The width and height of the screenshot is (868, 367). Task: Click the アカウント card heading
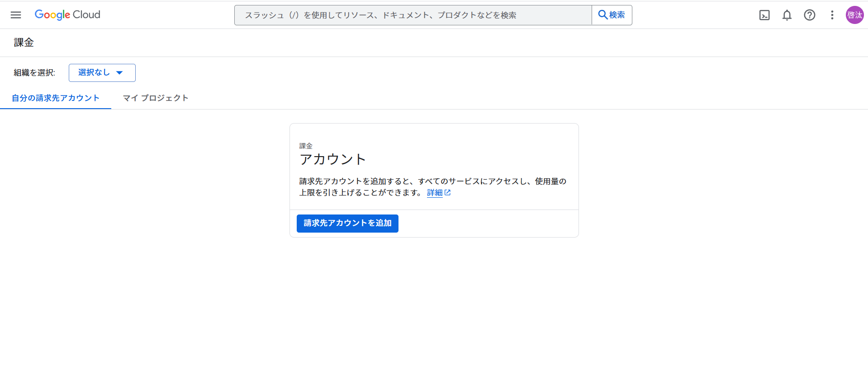coord(332,159)
